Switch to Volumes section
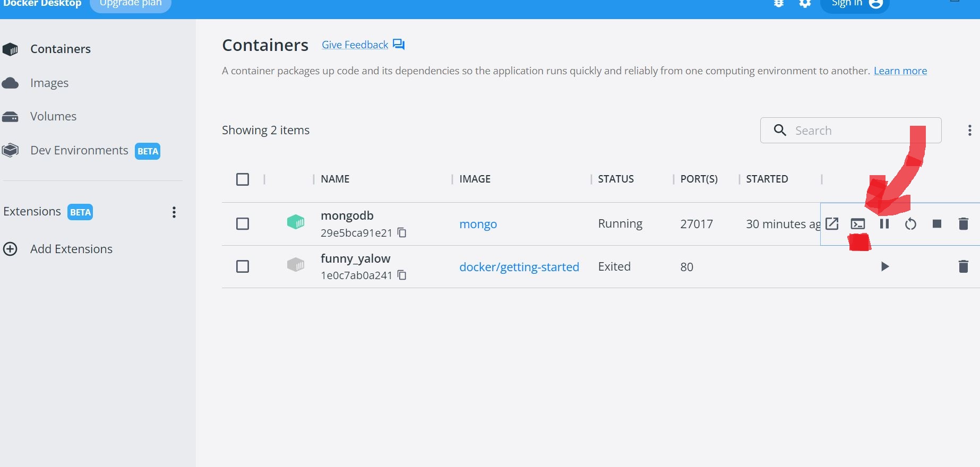The width and height of the screenshot is (980, 467). coord(53,116)
